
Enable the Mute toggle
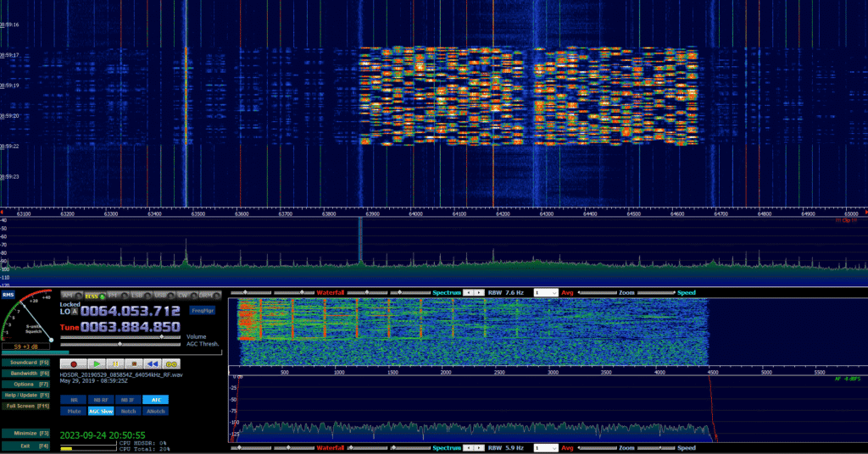[74, 411]
